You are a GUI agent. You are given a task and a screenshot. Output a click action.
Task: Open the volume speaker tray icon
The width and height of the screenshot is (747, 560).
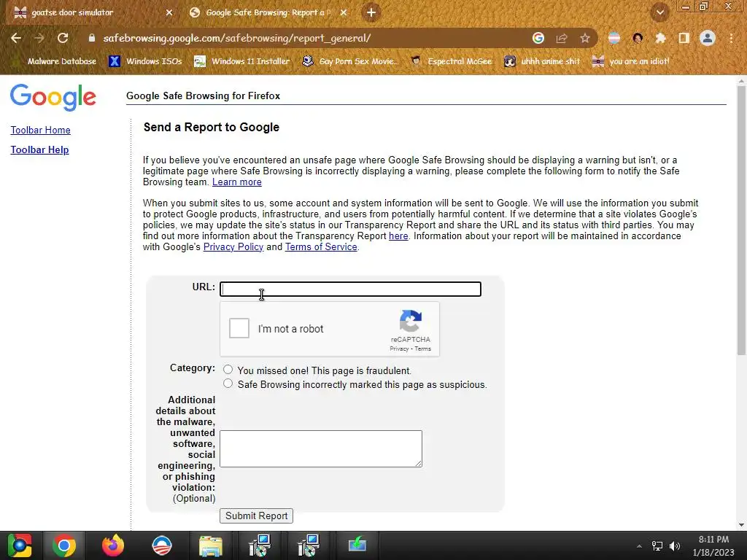click(675, 546)
